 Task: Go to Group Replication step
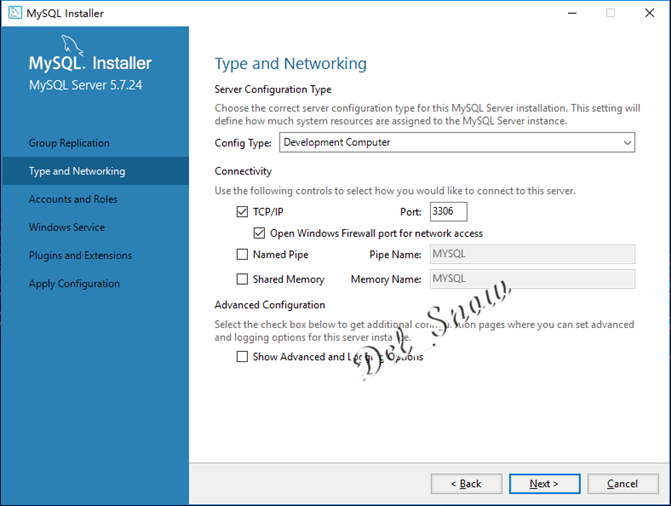point(69,143)
